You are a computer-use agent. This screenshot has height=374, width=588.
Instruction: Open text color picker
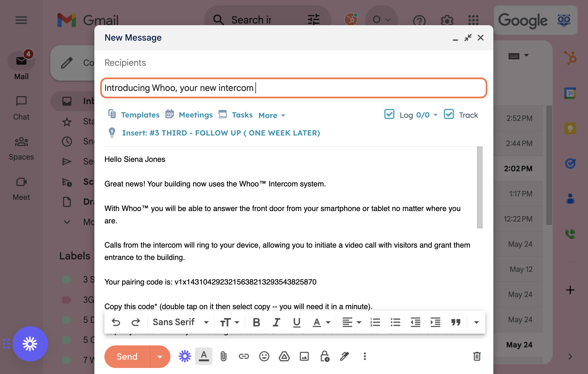pyautogui.click(x=321, y=322)
